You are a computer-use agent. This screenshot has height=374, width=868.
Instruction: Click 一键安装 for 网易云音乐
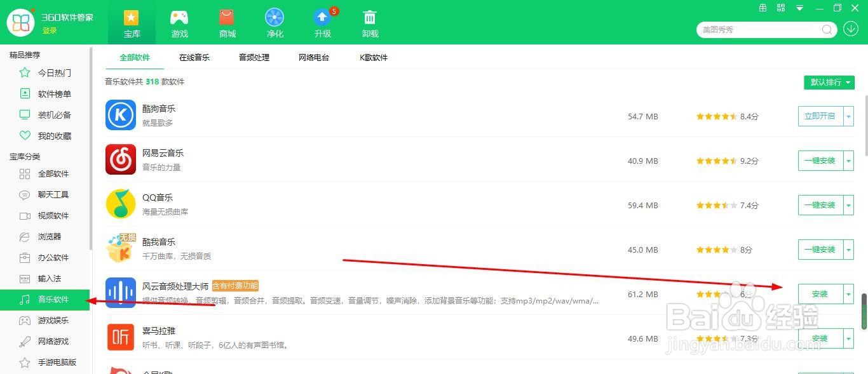(820, 161)
